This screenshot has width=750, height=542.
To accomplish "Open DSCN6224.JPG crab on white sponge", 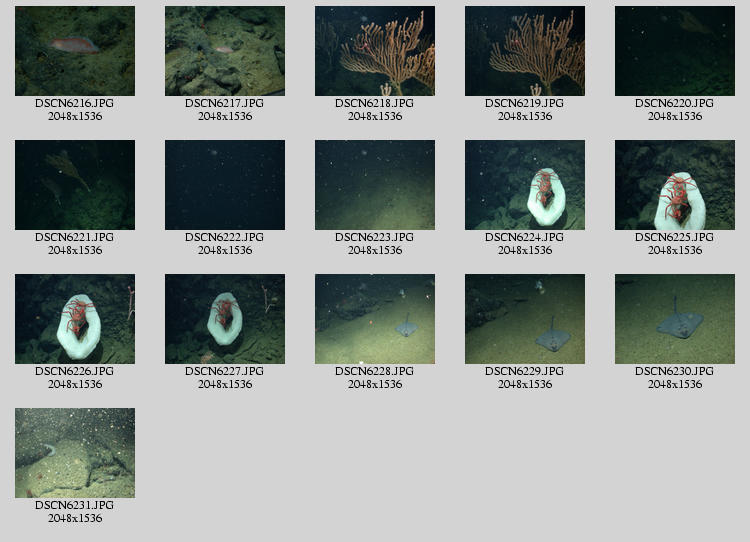I will (525, 185).
